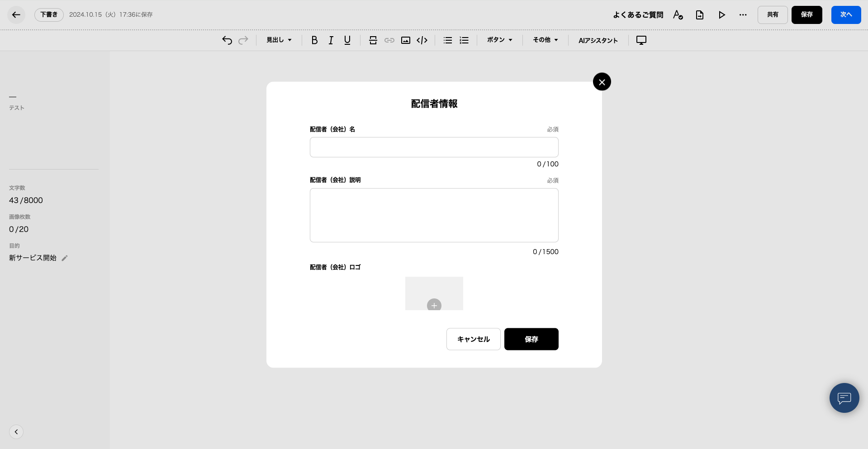Click the キャンセル button in dialog
868x449 pixels.
[473, 339]
